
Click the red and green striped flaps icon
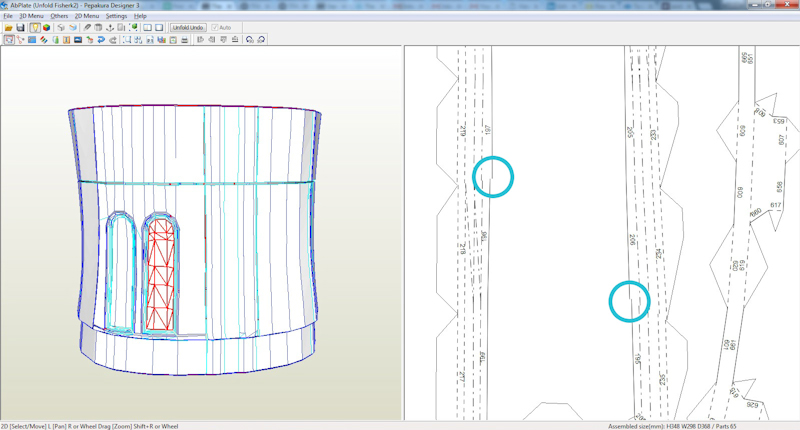click(x=43, y=40)
